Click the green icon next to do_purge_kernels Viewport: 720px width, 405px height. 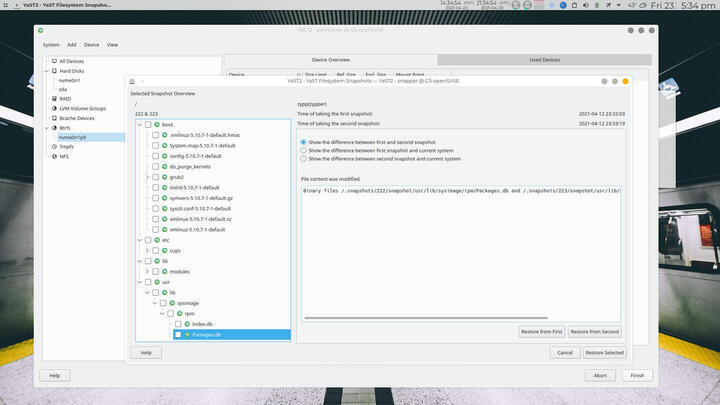(164, 166)
